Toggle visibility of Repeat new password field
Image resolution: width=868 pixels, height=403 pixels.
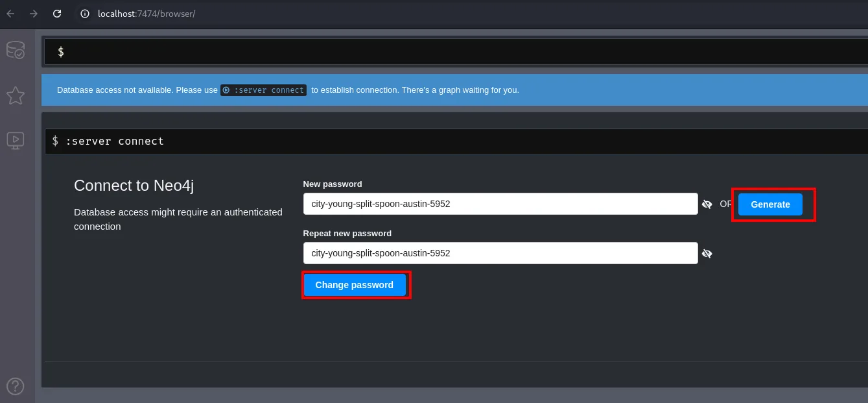[x=707, y=254]
